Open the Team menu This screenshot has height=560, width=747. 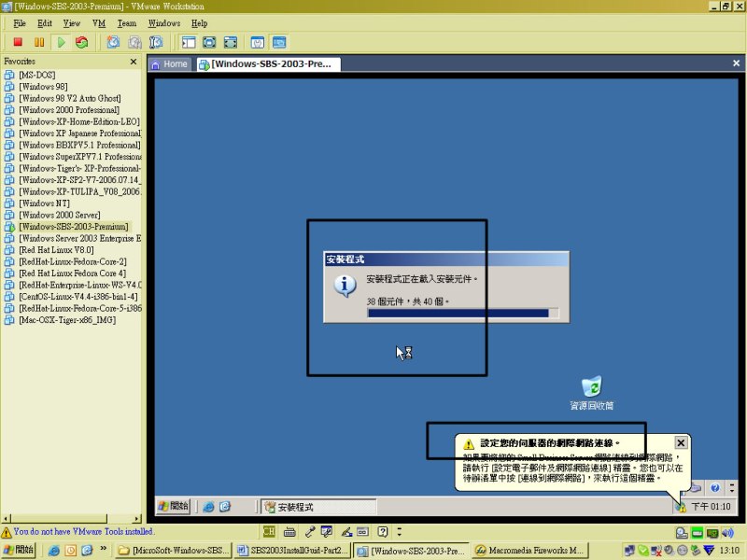point(126,22)
